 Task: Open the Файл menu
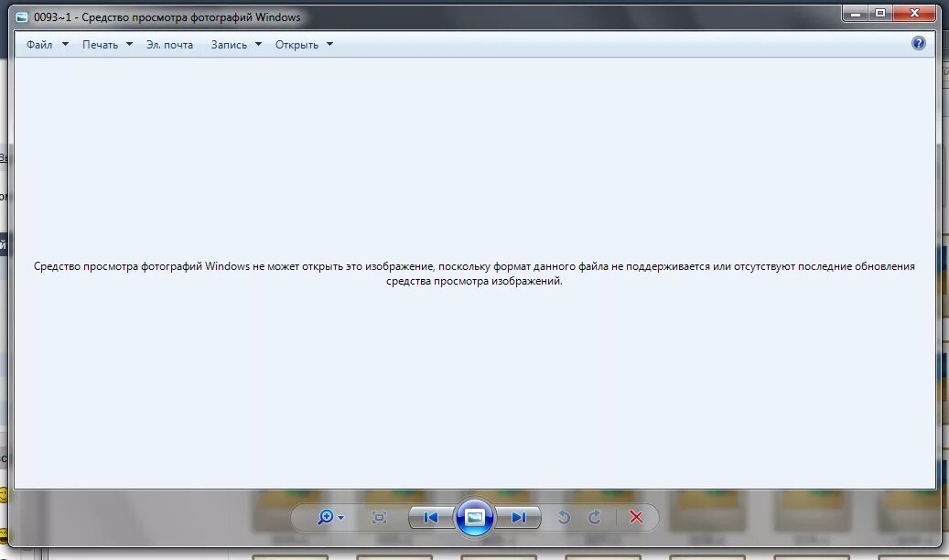pos(39,45)
